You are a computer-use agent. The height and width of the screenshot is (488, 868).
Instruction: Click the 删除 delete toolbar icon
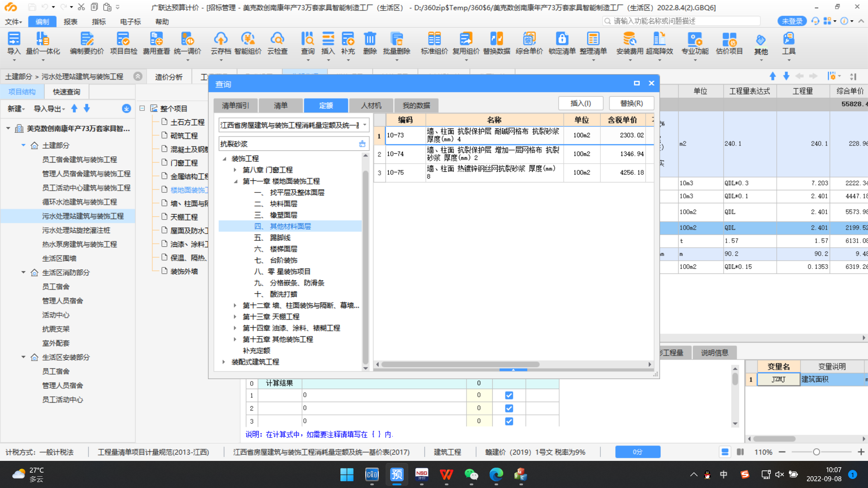(370, 44)
